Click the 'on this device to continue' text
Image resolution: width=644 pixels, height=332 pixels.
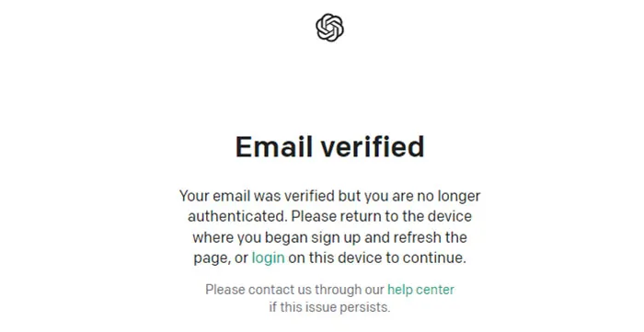(377, 258)
